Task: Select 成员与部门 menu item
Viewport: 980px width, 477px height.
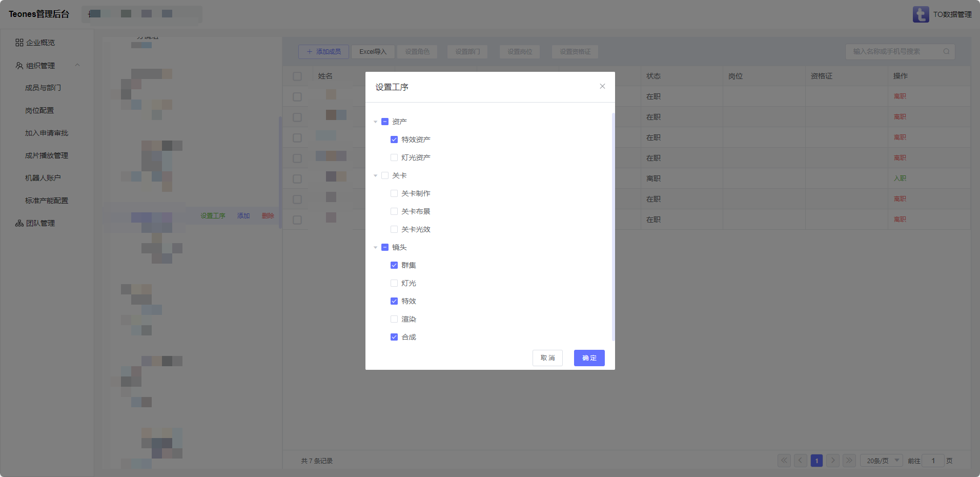Action: coord(43,88)
